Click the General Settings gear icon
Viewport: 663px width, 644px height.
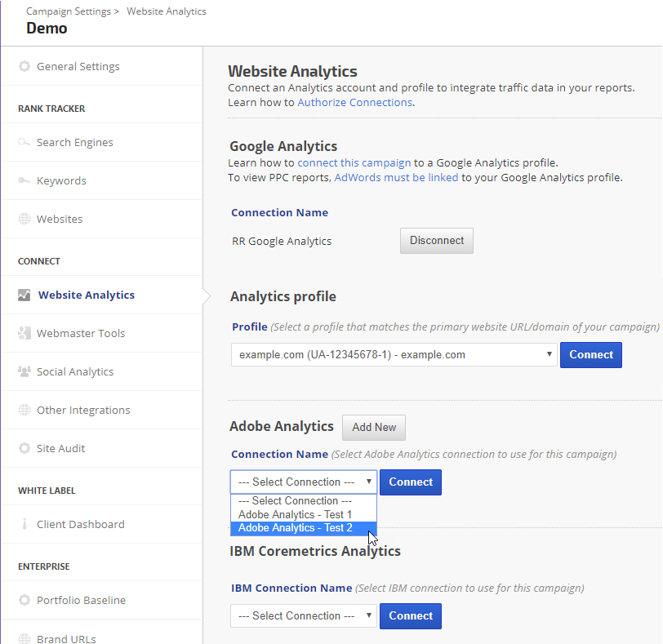pos(24,67)
